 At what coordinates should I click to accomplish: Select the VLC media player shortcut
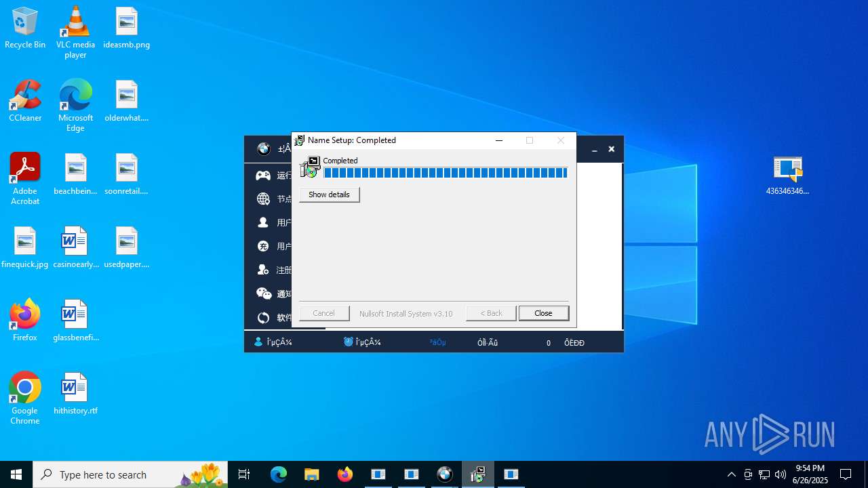[x=75, y=33]
